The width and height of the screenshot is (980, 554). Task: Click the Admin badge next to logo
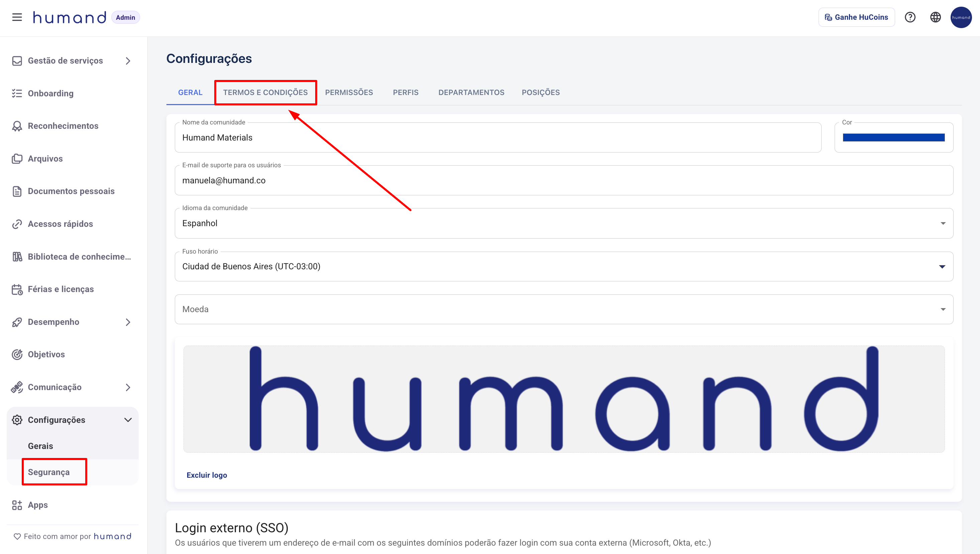coord(126,17)
